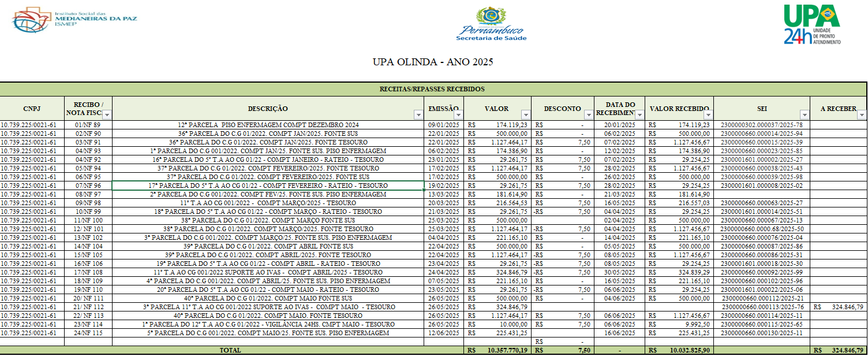This screenshot has width=868, height=356.
Task: Select SEI number '2300000660.000067/2025-13'
Action: click(x=762, y=220)
